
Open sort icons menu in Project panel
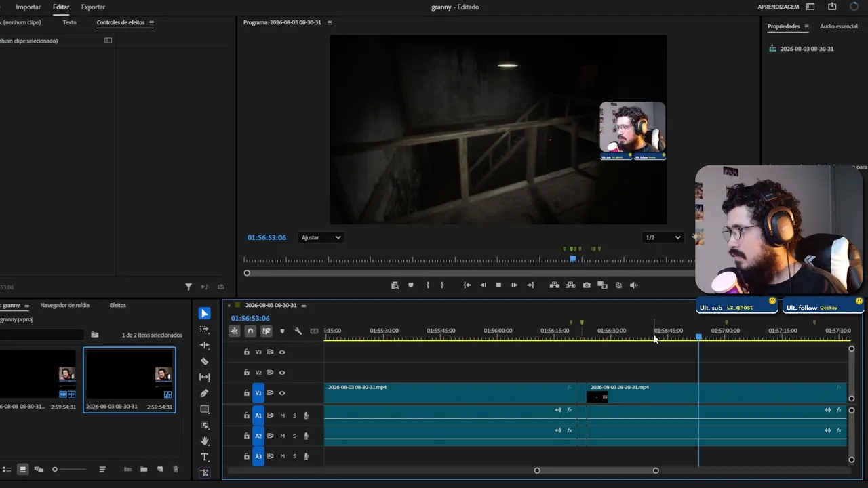102,469
